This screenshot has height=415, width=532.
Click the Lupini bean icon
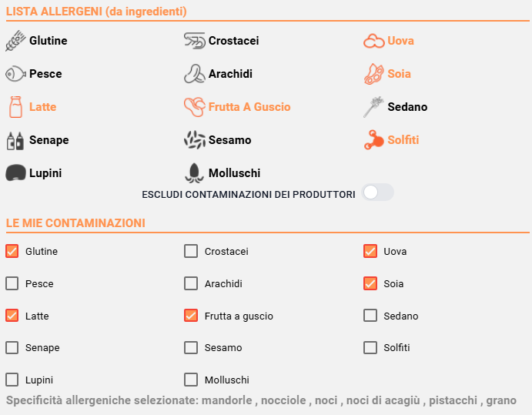(15, 172)
